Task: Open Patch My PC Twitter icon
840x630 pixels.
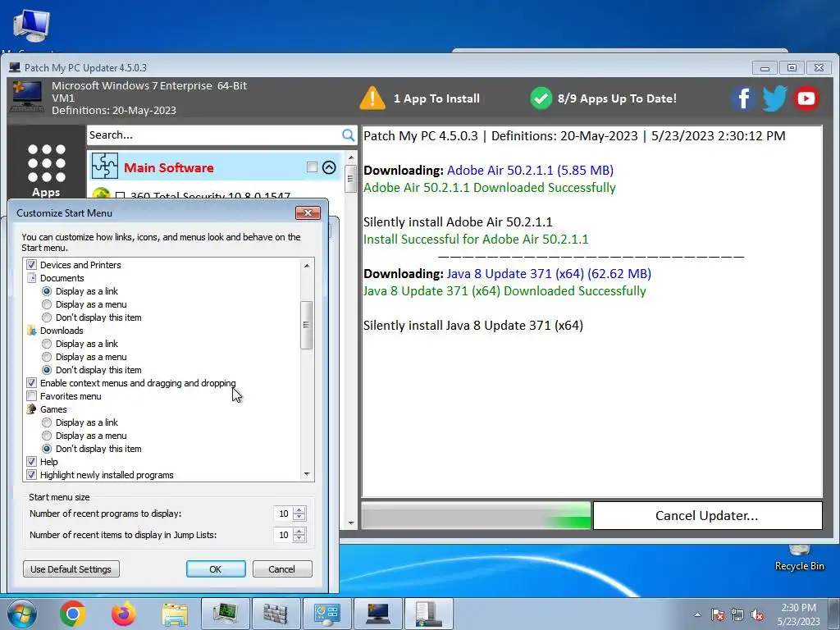Action: click(x=774, y=98)
